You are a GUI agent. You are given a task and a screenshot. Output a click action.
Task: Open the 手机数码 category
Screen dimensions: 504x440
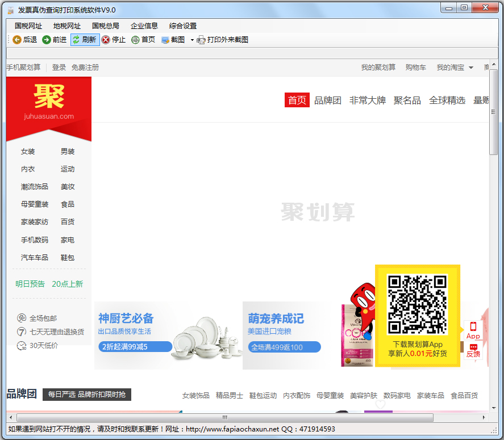click(35, 240)
